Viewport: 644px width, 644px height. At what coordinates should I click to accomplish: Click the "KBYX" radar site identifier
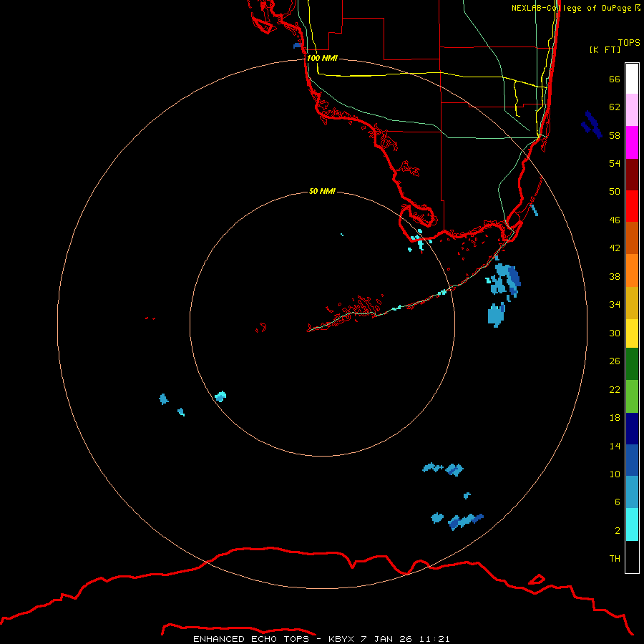point(341,639)
